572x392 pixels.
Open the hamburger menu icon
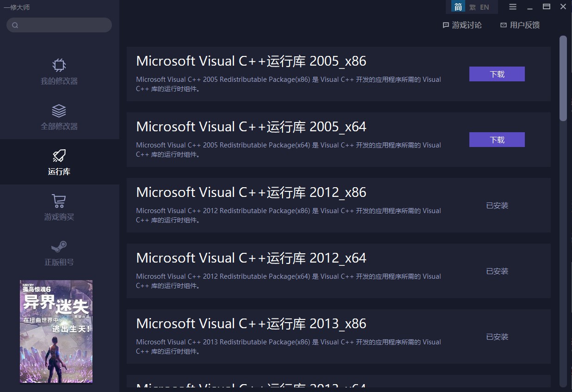[x=512, y=7]
